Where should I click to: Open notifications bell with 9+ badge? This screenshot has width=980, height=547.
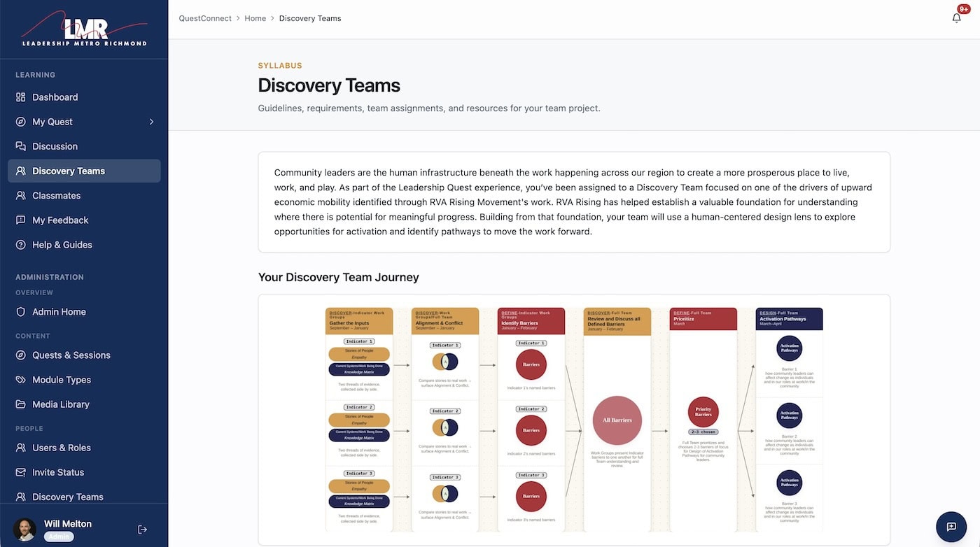(957, 17)
